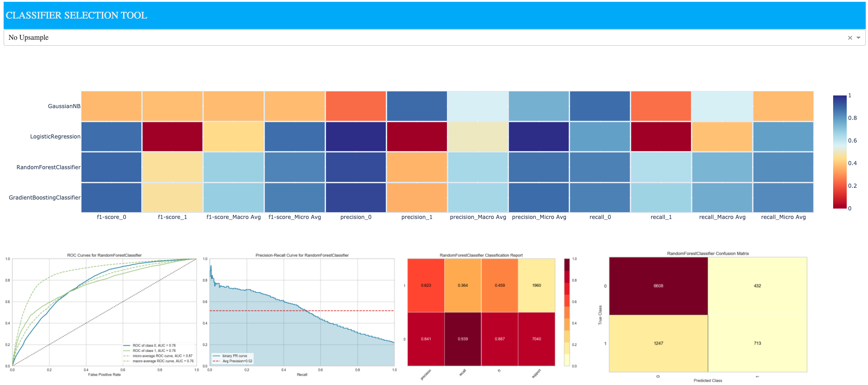Screen dimensions: 868x385
Task: Click the recall_Micro Avg column label
Action: (x=783, y=217)
